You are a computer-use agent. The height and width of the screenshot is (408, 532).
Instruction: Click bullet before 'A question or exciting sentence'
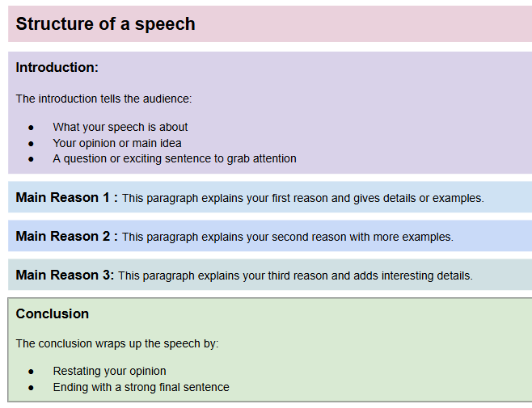pos(31,159)
